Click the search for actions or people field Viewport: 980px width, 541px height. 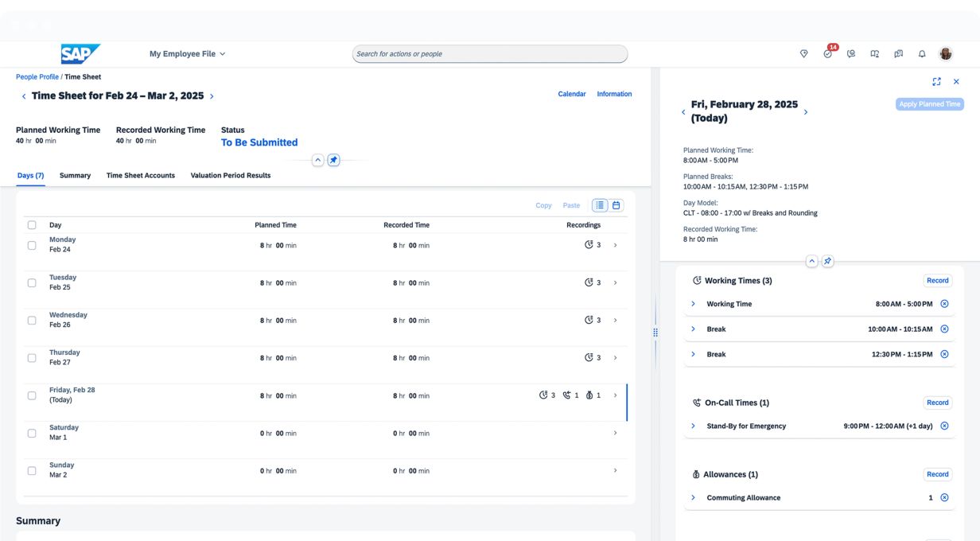489,54
